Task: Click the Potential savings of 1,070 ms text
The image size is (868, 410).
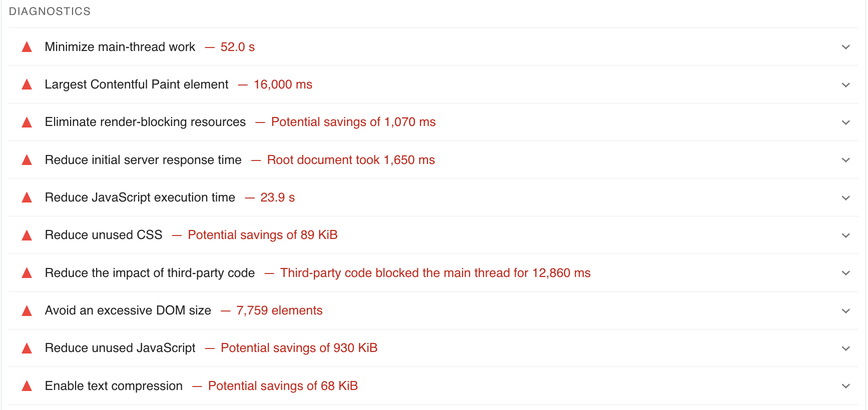Action: 353,122
